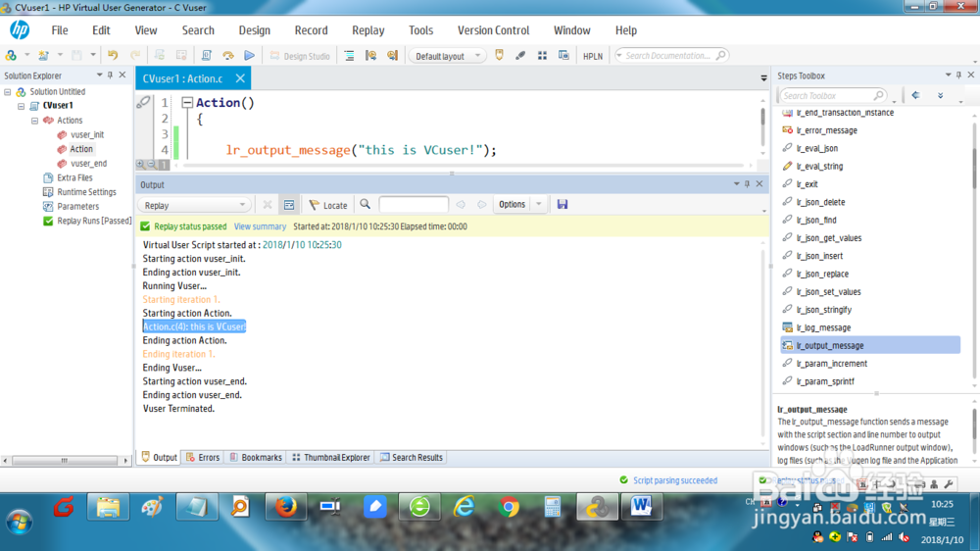Image resolution: width=980 pixels, height=551 pixels.
Task: Collapse the CVuser1 tree node
Action: [x=22, y=106]
